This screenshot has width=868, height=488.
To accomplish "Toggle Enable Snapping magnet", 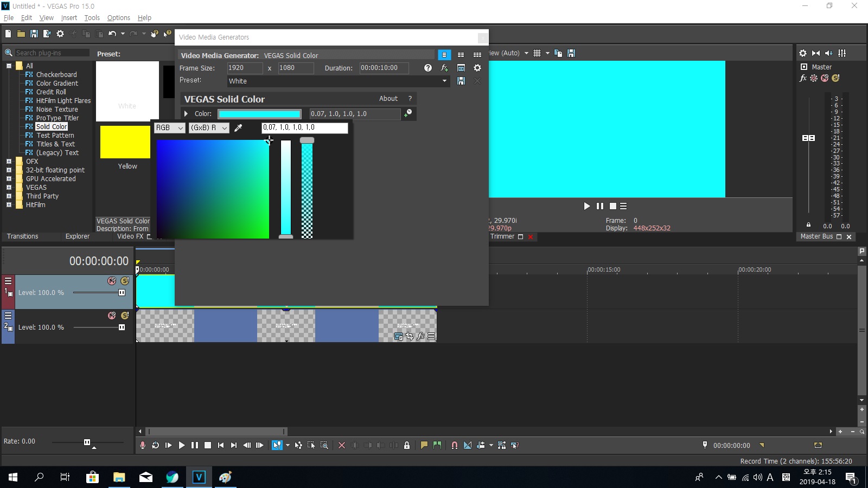I will click(455, 445).
